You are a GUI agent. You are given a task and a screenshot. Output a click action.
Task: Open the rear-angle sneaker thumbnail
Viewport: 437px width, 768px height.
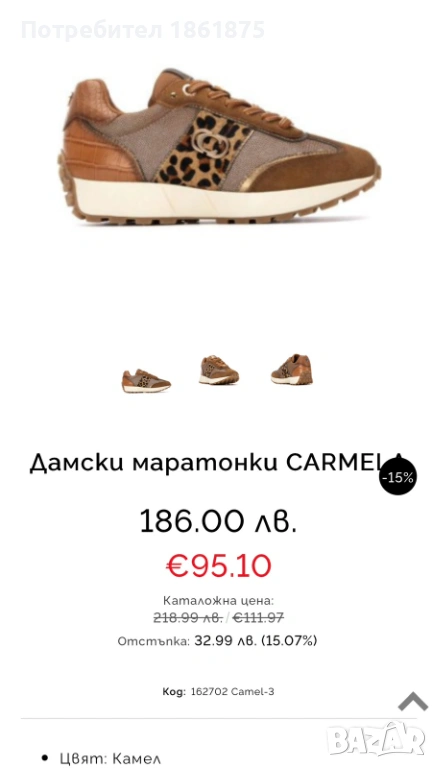tap(291, 369)
